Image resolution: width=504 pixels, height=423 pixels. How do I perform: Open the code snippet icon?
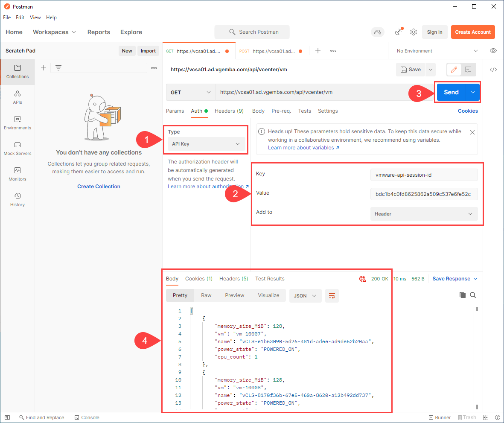(x=493, y=70)
